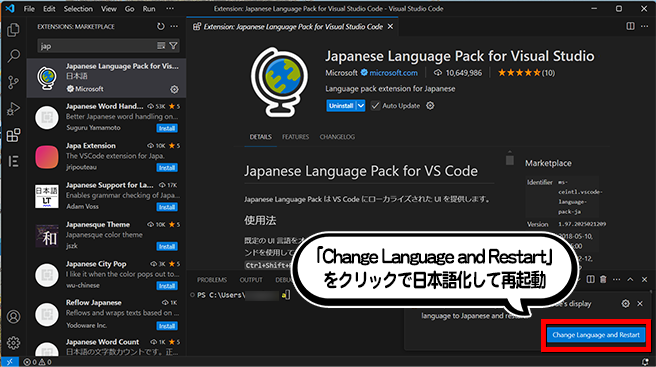
Task: Close the terminal panel
Action: [x=644, y=279]
